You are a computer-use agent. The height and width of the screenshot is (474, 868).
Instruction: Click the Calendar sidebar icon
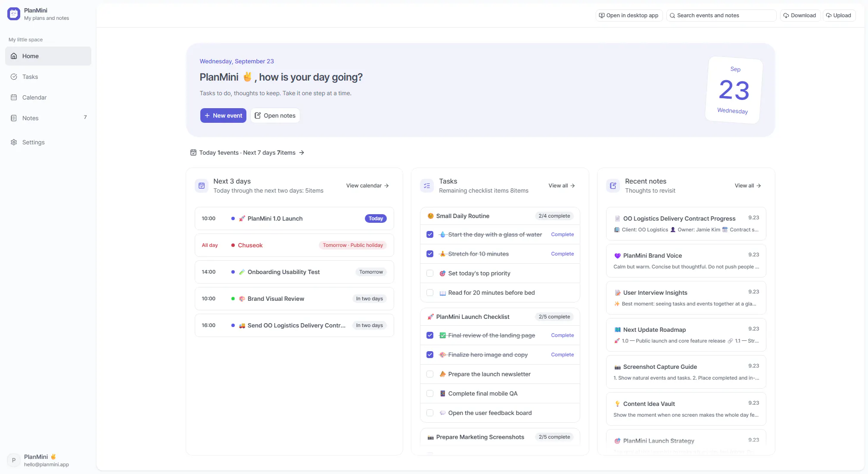coord(14,97)
